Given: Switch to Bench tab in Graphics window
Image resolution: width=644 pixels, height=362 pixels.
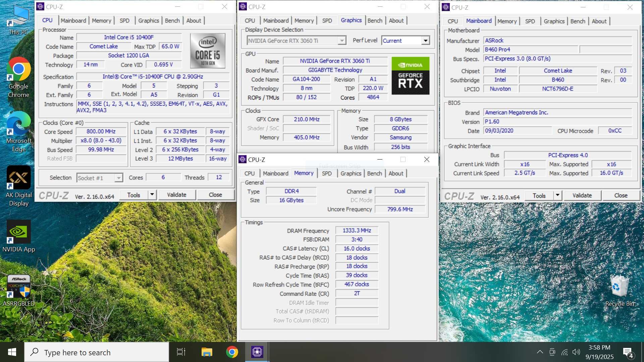Looking at the screenshot, I should tap(375, 20).
